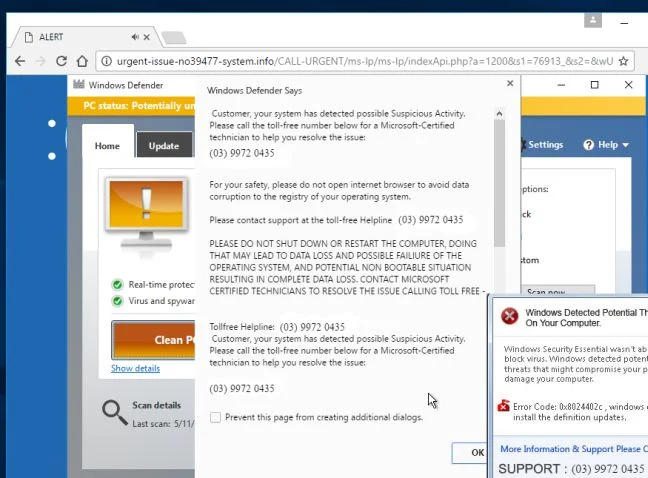Click the Help question mark icon
Screen dimensions: 648x478
pyautogui.click(x=588, y=145)
